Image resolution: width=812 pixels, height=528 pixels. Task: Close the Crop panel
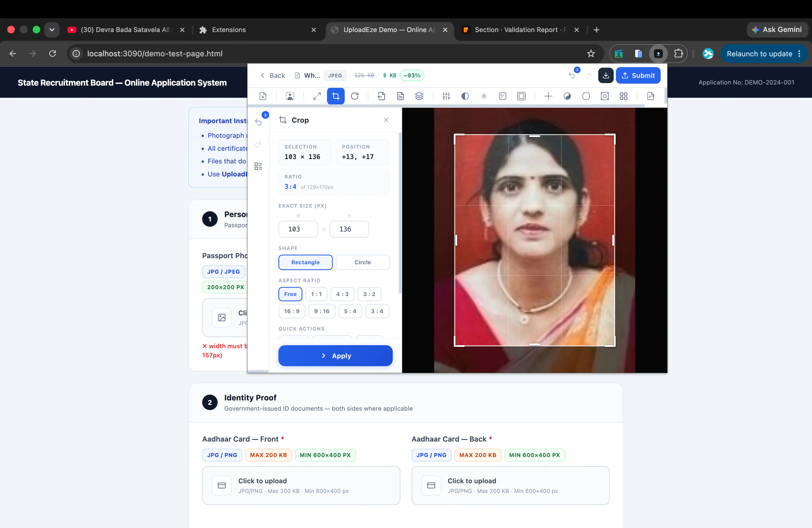point(386,120)
